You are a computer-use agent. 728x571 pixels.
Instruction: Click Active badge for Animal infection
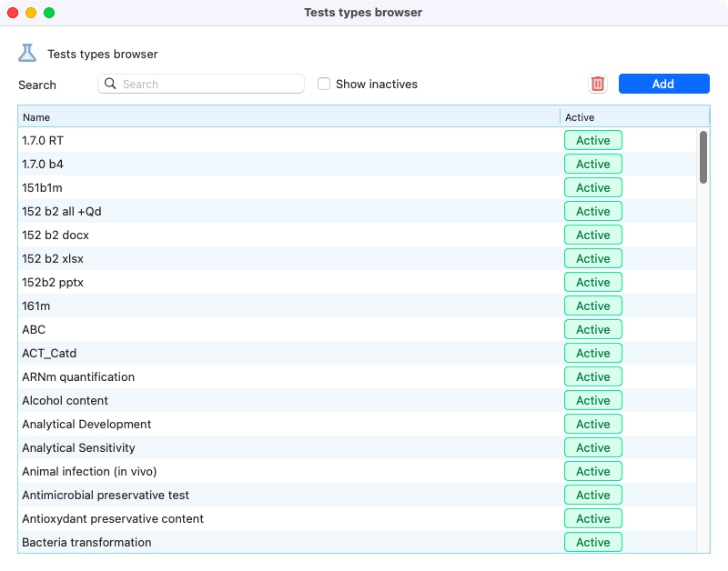click(x=593, y=471)
